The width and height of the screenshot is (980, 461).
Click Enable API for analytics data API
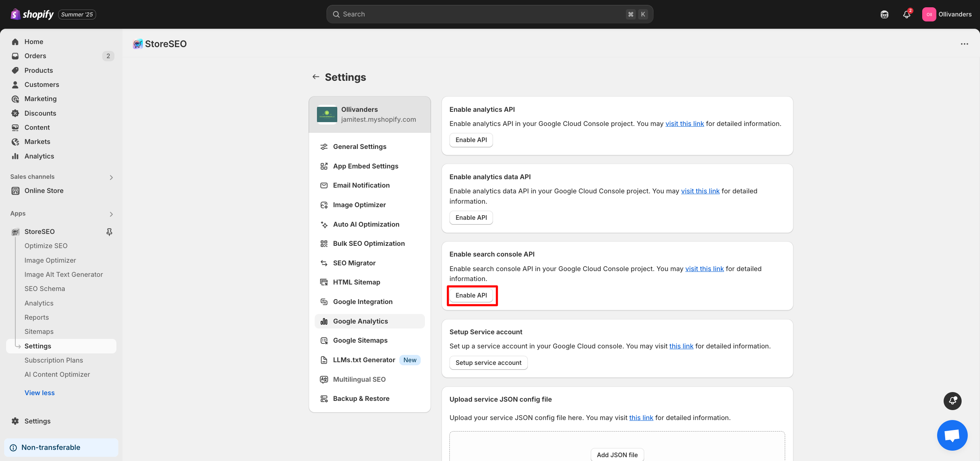point(471,217)
